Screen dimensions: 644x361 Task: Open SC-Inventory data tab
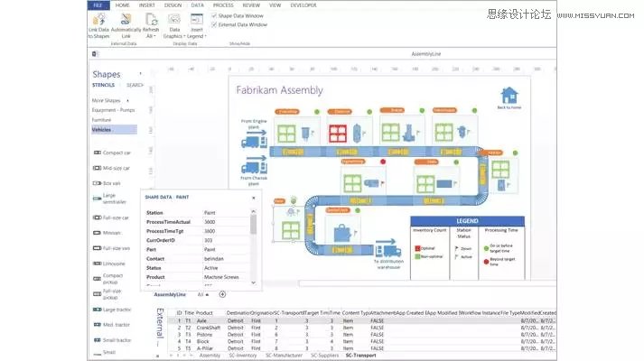tap(243, 356)
